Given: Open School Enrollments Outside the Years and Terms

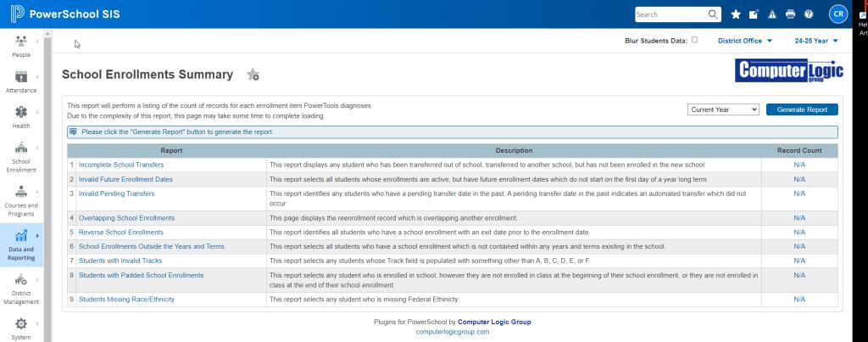Looking at the screenshot, I should (151, 247).
